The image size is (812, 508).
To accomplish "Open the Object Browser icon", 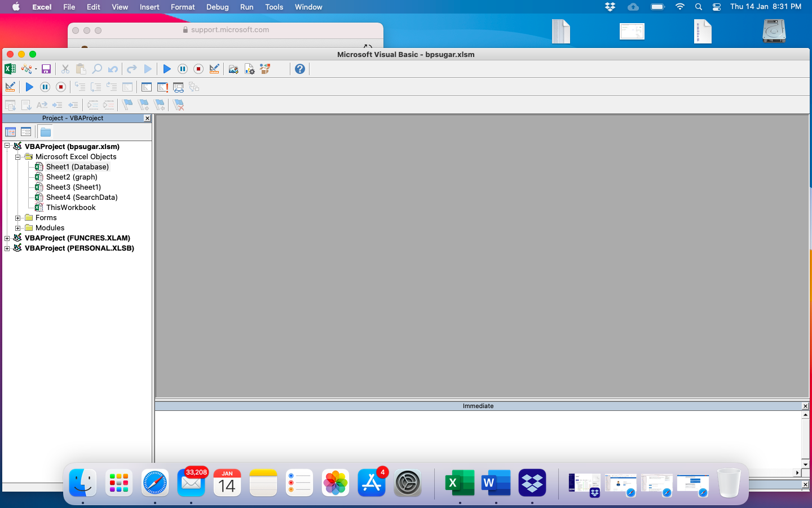I will 264,69.
